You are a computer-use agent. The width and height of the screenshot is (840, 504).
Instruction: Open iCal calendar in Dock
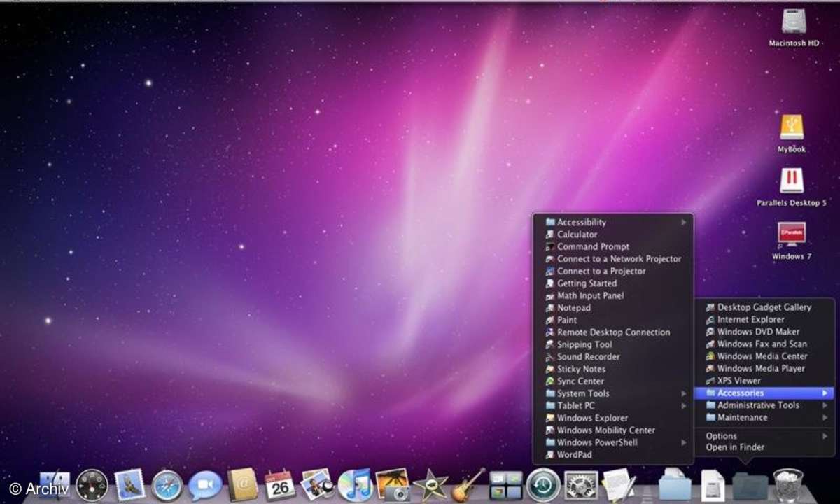point(280,484)
